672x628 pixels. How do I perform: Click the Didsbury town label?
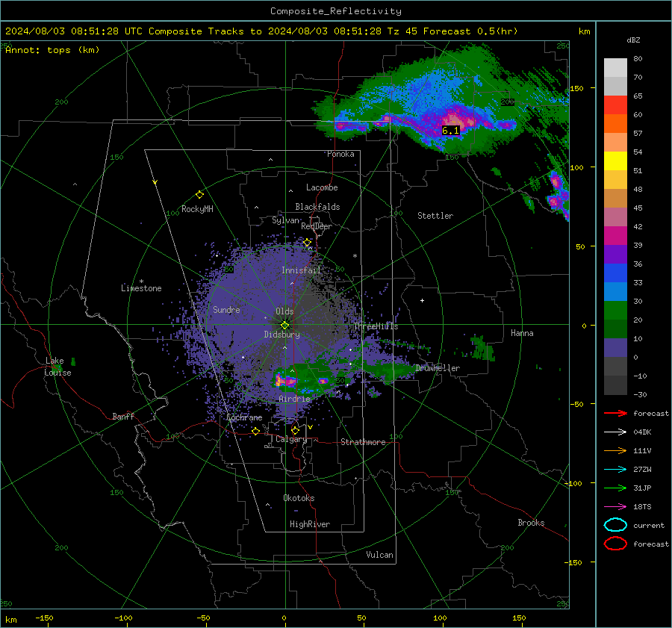(x=281, y=335)
